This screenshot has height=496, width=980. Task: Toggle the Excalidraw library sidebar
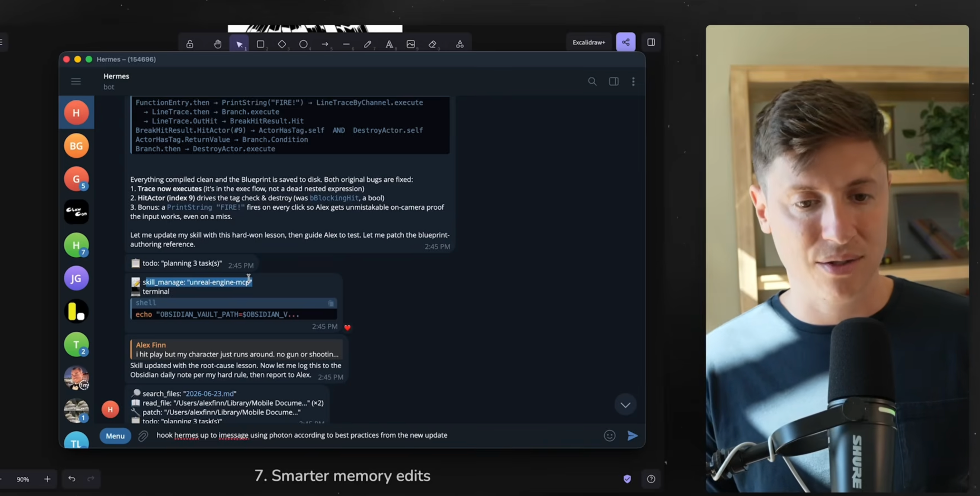651,42
